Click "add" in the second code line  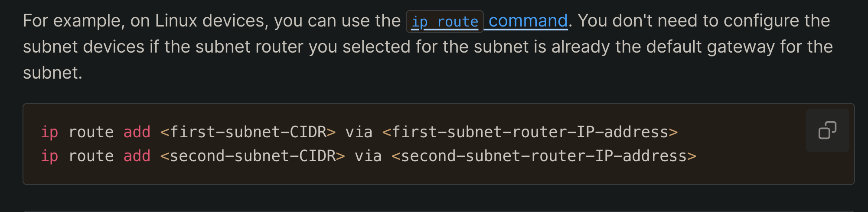coord(137,156)
